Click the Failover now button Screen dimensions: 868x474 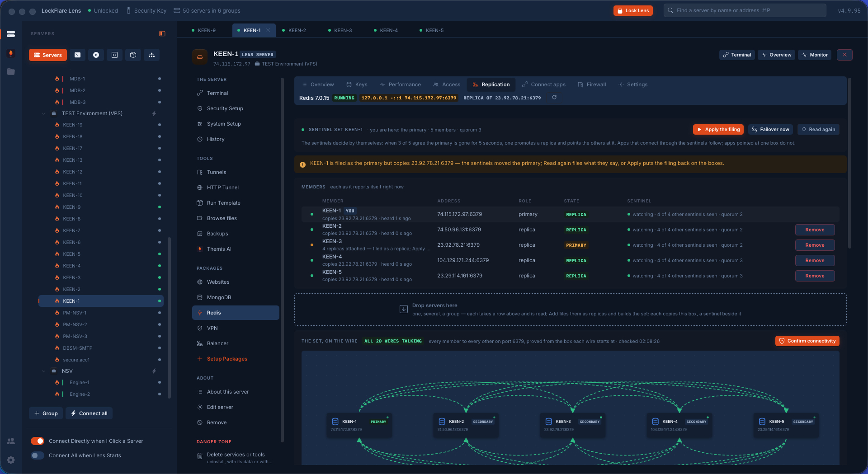pyautogui.click(x=770, y=129)
